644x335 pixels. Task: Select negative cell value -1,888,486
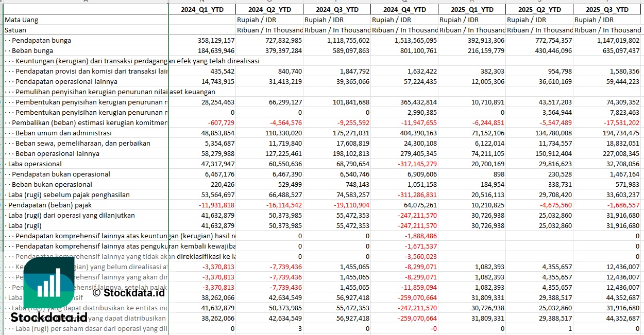tap(421, 236)
